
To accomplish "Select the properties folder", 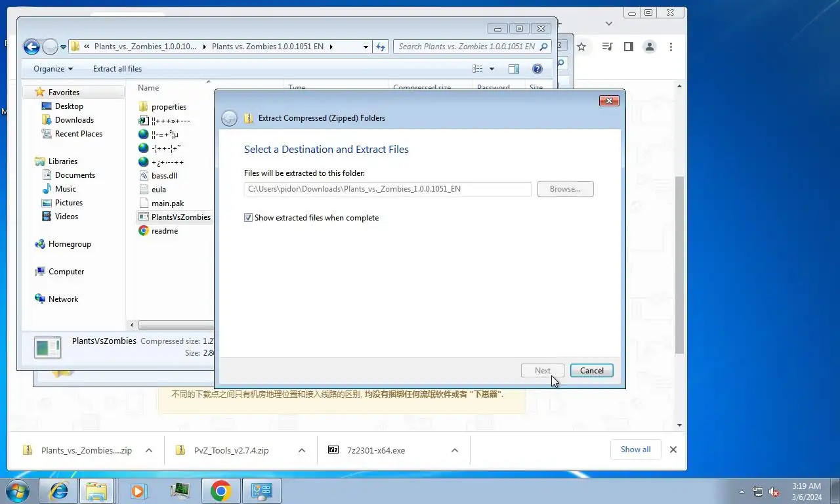I will coord(169,107).
